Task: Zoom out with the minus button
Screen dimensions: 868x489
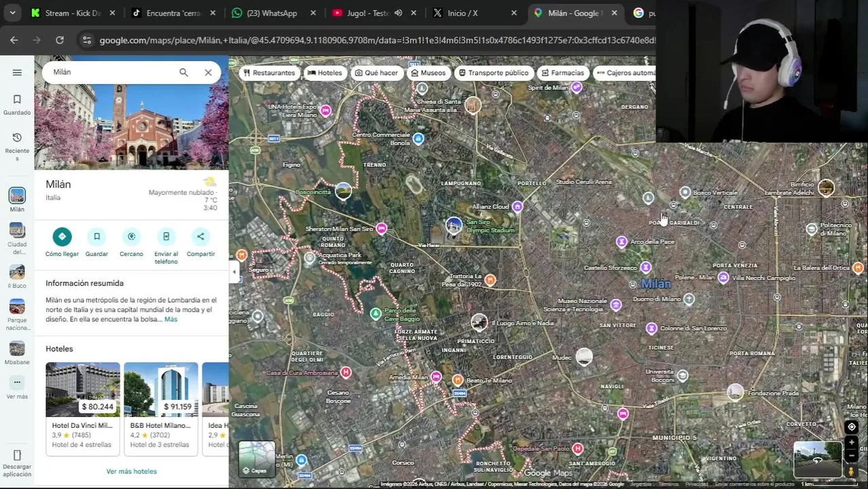Action: click(x=851, y=454)
